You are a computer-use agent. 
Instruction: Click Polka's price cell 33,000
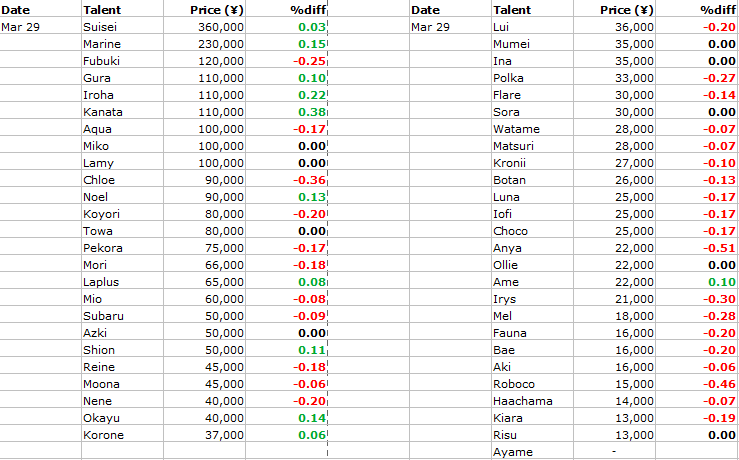click(615, 78)
